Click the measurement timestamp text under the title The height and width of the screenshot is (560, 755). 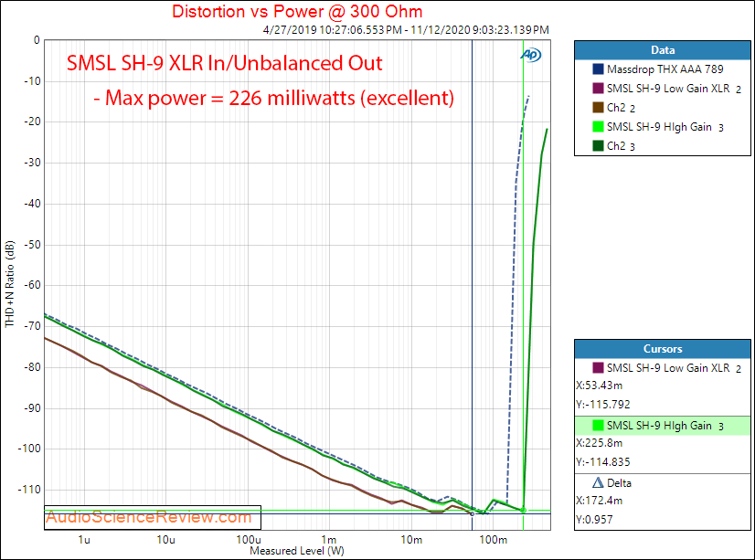point(406,30)
